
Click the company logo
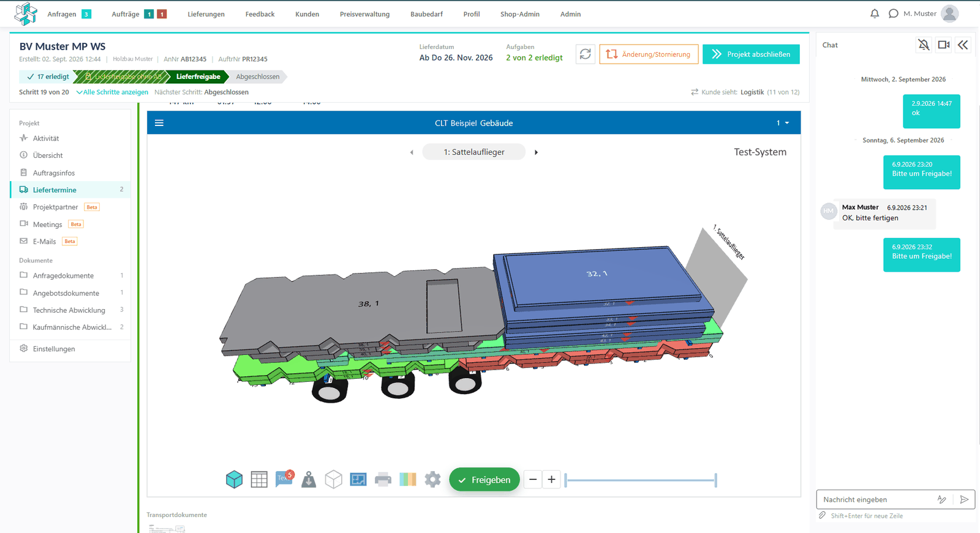tap(26, 13)
